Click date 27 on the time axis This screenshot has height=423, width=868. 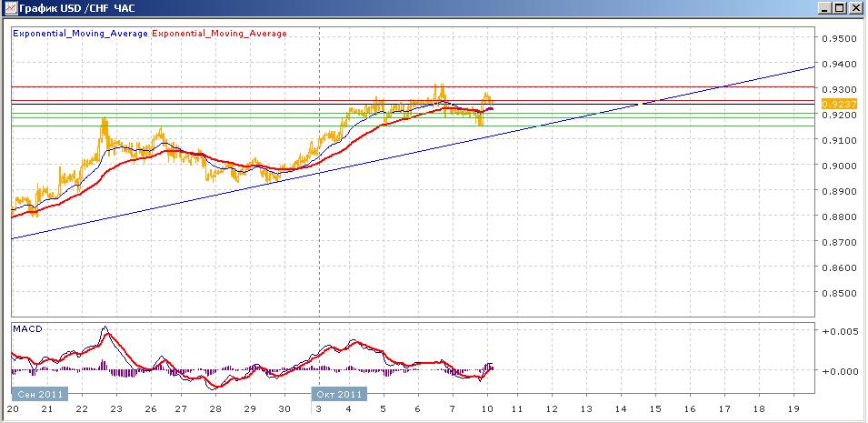pyautogui.click(x=181, y=409)
